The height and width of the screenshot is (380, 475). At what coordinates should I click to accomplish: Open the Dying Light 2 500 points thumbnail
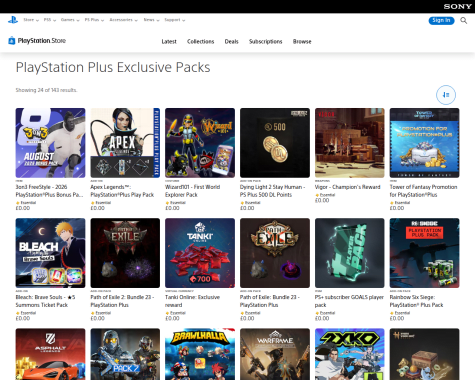[275, 143]
